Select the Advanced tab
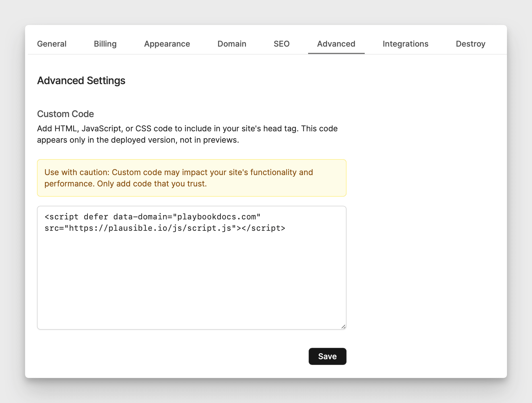Viewport: 532px width, 403px height. click(x=336, y=44)
